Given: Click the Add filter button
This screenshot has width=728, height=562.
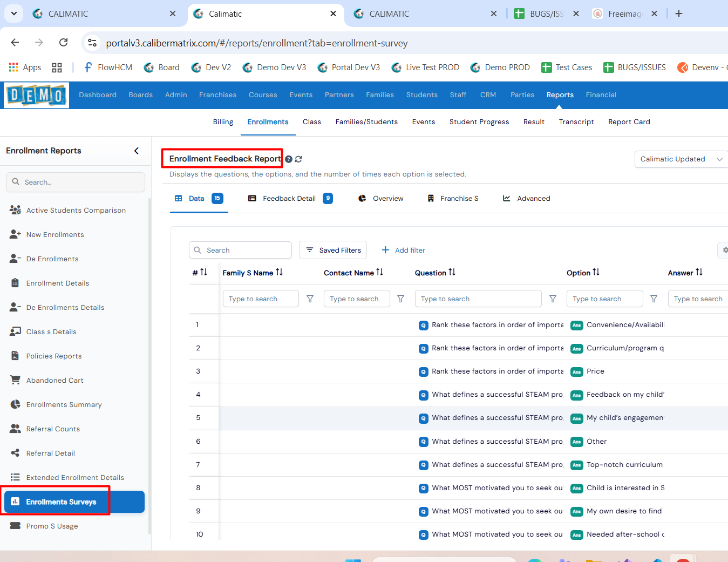Looking at the screenshot, I should pyautogui.click(x=403, y=250).
